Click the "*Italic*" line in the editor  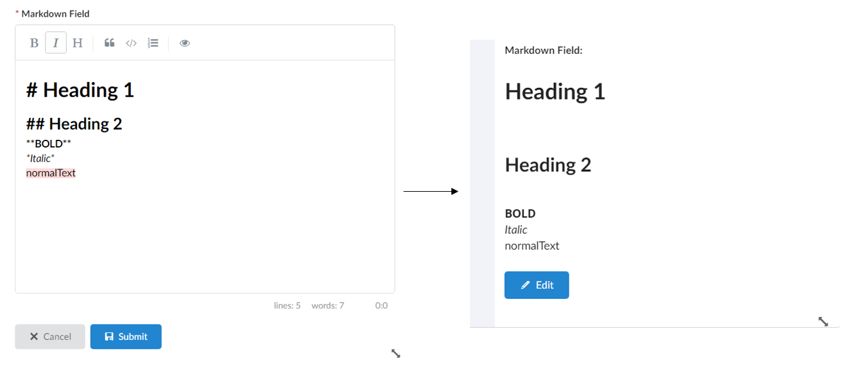click(40, 158)
